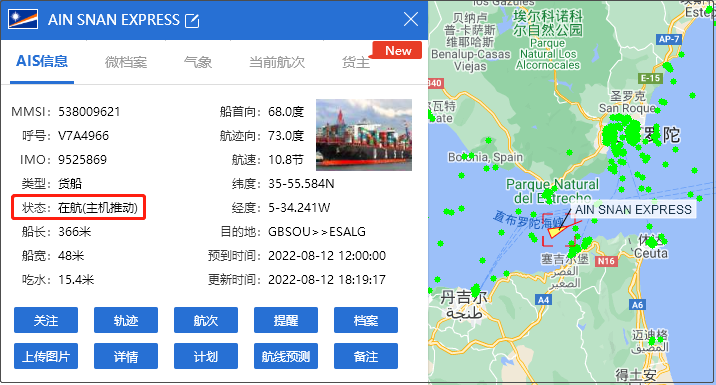Click the N16 road badge on map

tap(606, 261)
